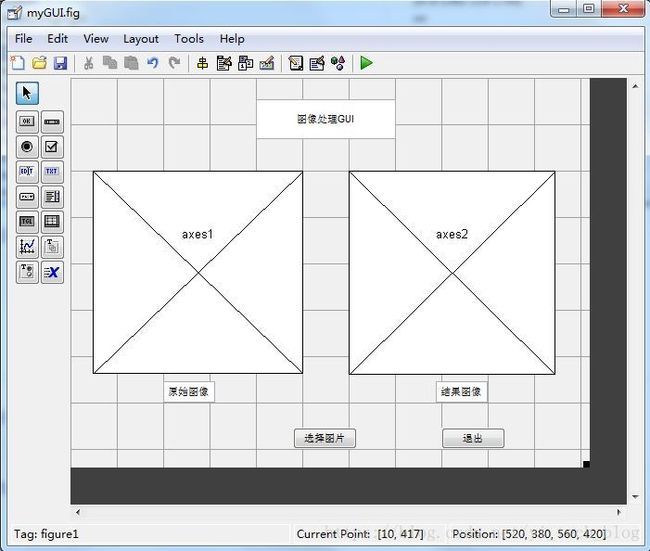This screenshot has width=650, height=551.
Task: Open the Edit menu
Action: (57, 39)
